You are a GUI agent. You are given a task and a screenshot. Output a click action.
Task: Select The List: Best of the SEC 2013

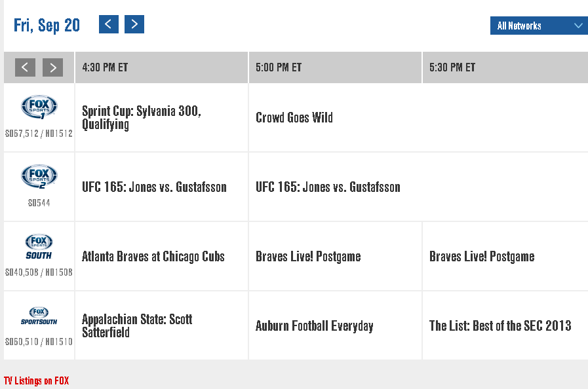[500, 326]
